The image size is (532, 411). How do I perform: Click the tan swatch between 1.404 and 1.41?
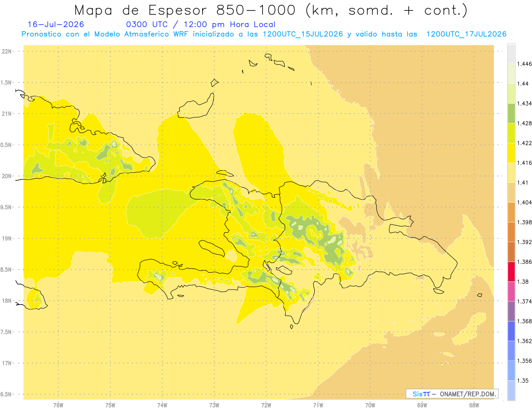tap(511, 192)
